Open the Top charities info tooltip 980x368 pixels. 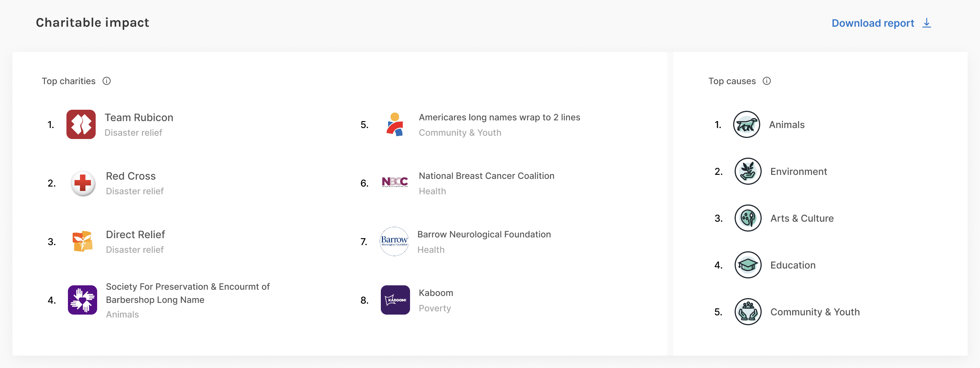pyautogui.click(x=107, y=81)
